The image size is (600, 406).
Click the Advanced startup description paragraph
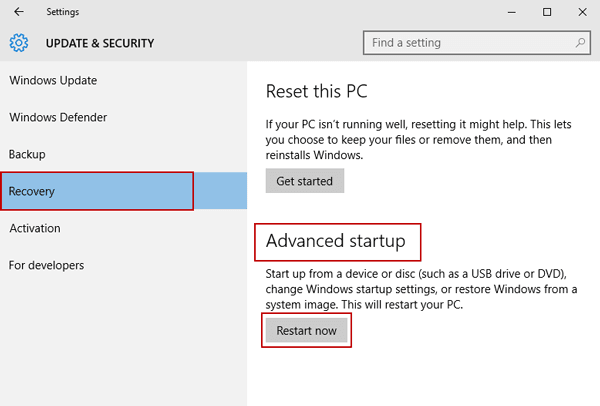click(x=420, y=290)
